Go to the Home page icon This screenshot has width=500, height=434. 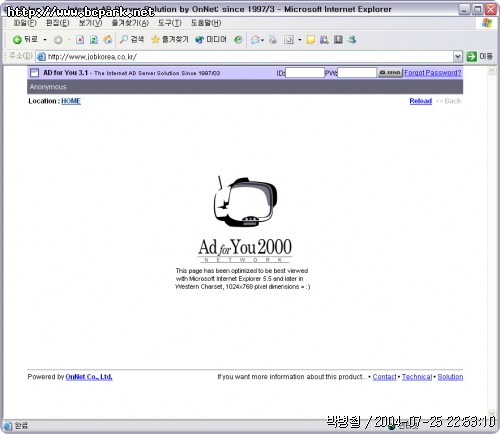tap(107, 40)
